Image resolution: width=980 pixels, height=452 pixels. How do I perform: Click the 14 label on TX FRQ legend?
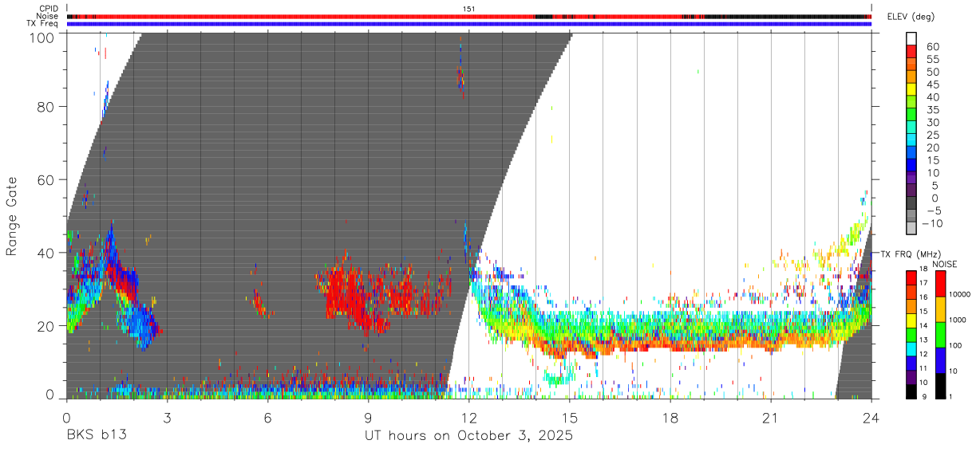(x=924, y=326)
